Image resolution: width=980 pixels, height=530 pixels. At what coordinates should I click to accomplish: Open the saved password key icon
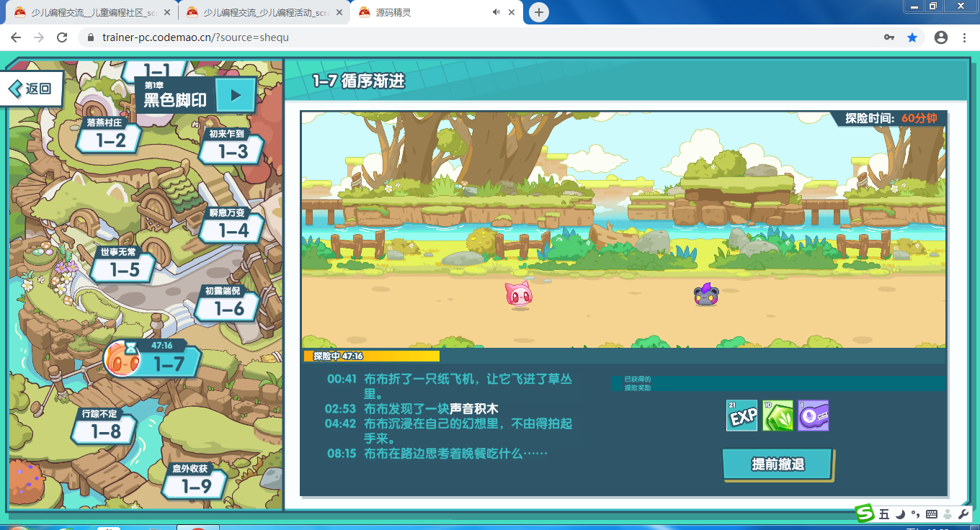[889, 37]
